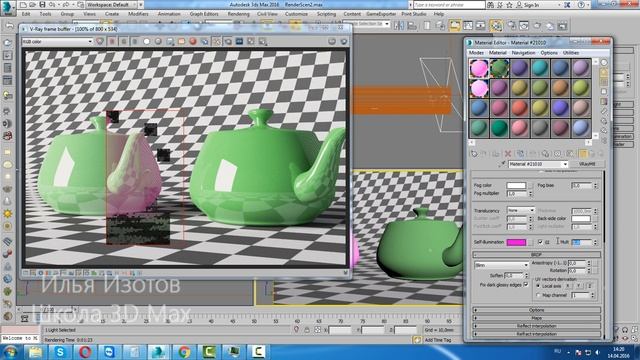
Task: Toggle green channel in V-Ray frame buffer
Action: (x=124, y=42)
